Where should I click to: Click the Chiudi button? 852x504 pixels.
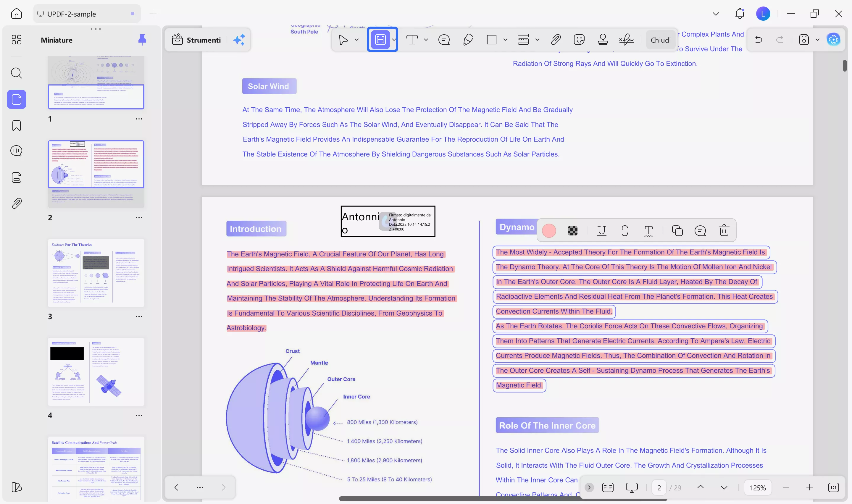661,40
